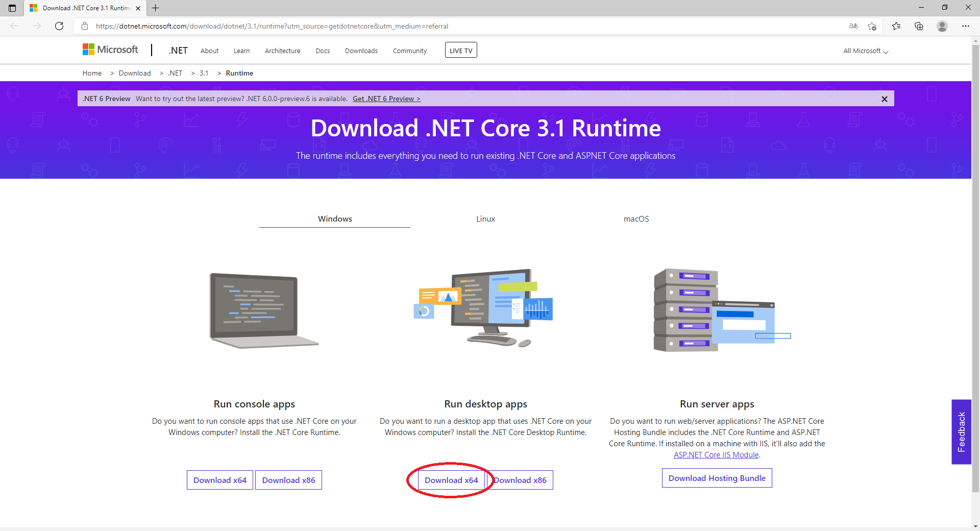The height and width of the screenshot is (531, 980).
Task: Open the Learn menu item
Action: point(241,51)
